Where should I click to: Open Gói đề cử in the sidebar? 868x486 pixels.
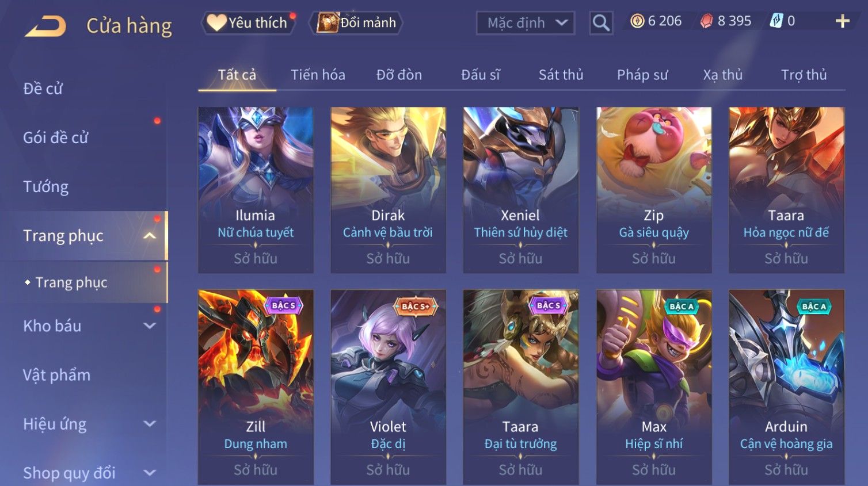pyautogui.click(x=56, y=138)
